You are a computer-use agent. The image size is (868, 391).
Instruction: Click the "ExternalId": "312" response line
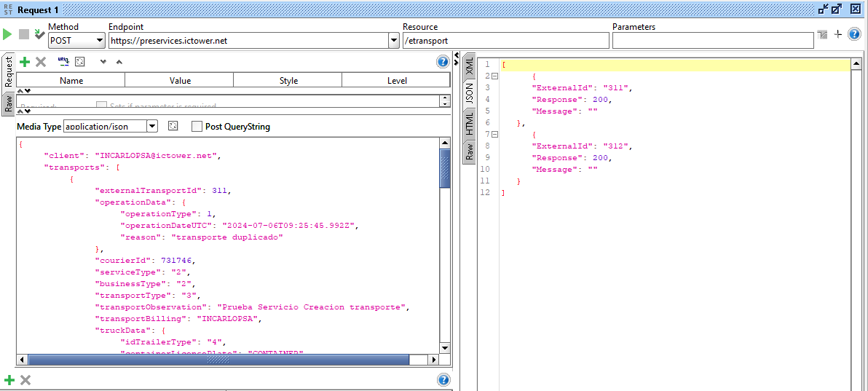point(582,146)
